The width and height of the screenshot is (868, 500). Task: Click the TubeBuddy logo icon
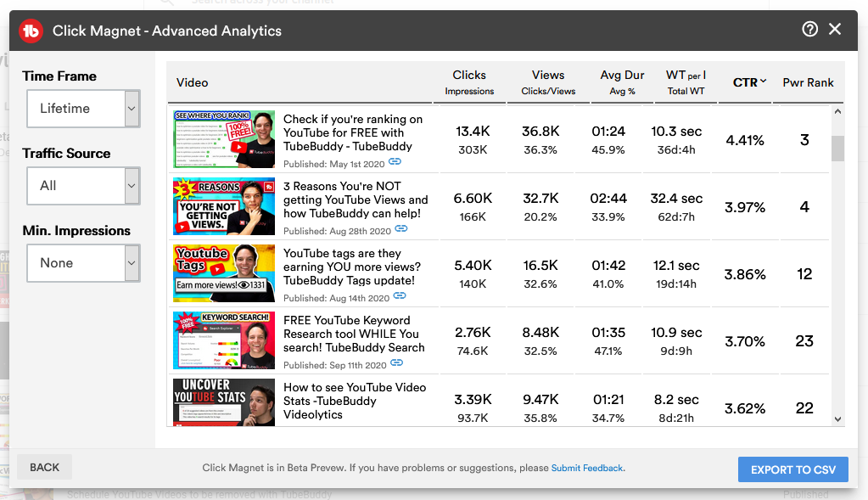[x=31, y=31]
